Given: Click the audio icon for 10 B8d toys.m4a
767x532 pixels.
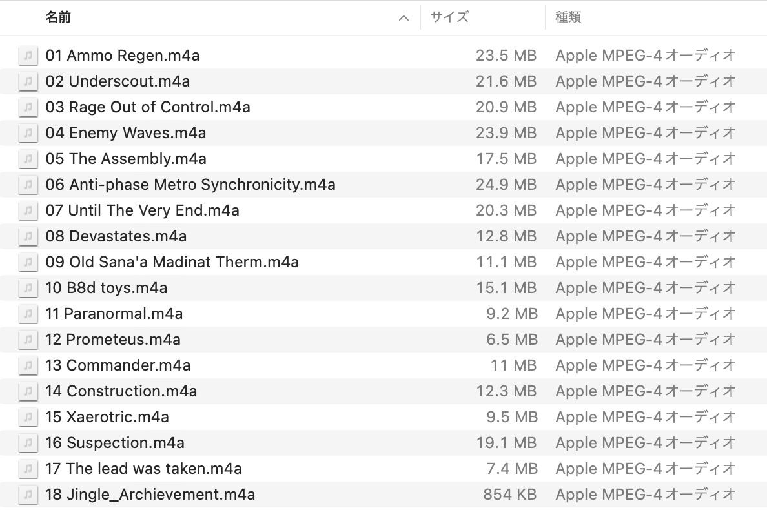Looking at the screenshot, I should (x=27, y=288).
